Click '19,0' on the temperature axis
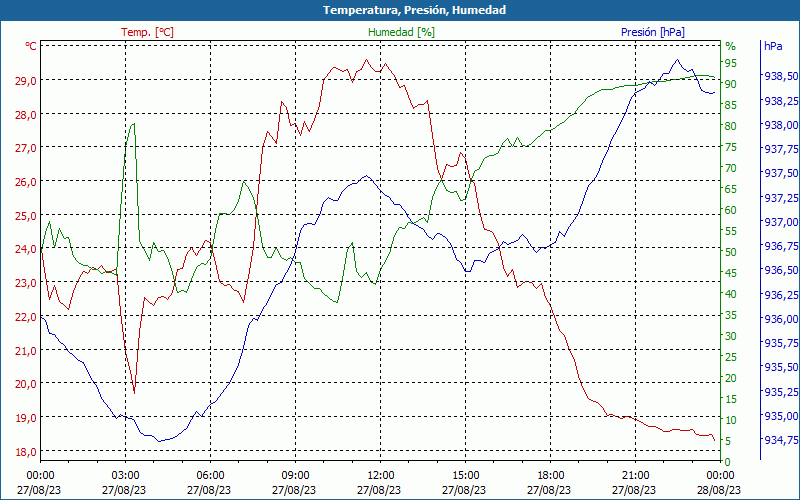The height and width of the screenshot is (500, 800). pyautogui.click(x=26, y=418)
